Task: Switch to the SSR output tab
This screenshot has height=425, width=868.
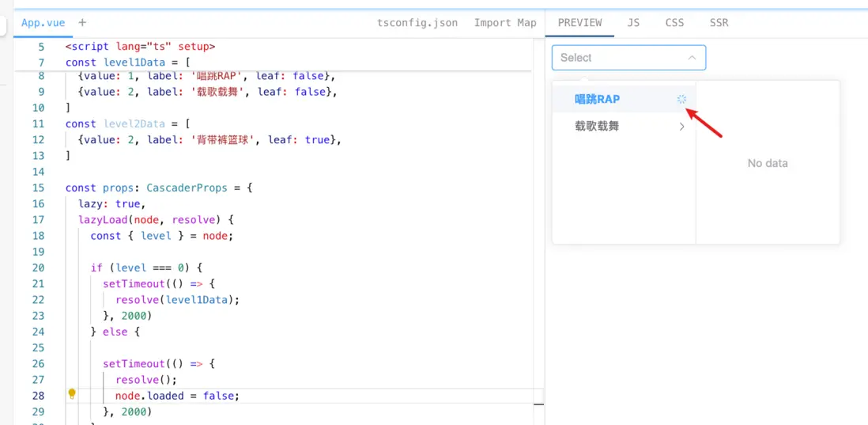Action: click(x=719, y=23)
